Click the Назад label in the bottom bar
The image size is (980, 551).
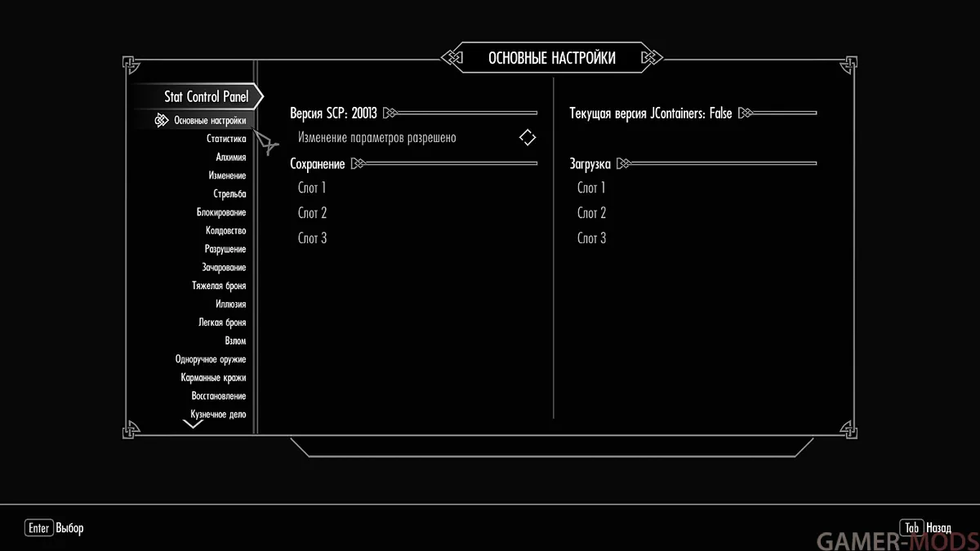pyautogui.click(x=939, y=528)
